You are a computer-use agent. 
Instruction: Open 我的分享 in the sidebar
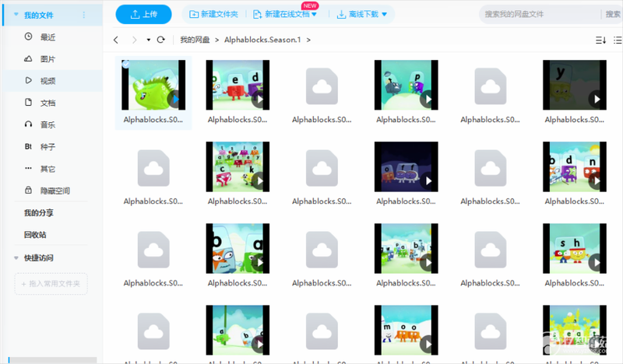point(38,213)
